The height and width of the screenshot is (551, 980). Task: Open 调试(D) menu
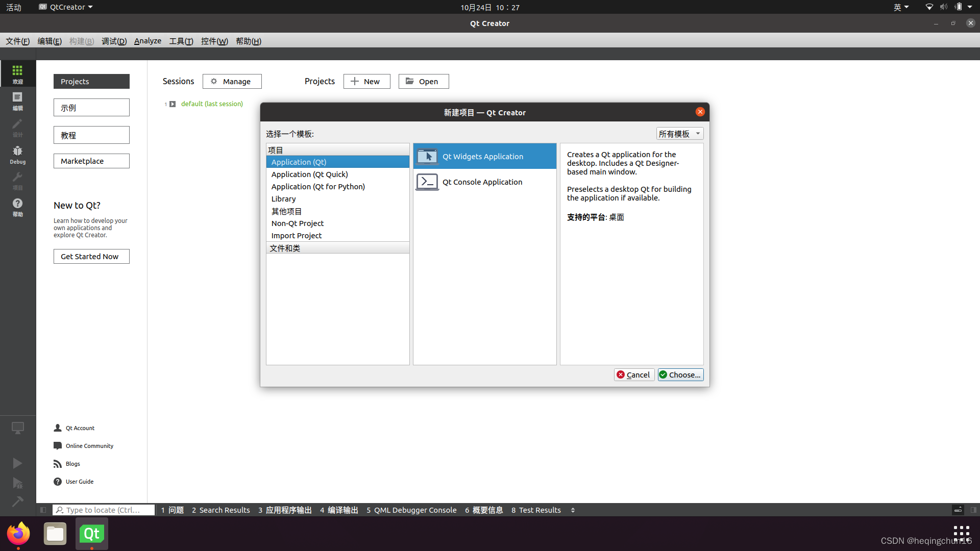(x=114, y=41)
